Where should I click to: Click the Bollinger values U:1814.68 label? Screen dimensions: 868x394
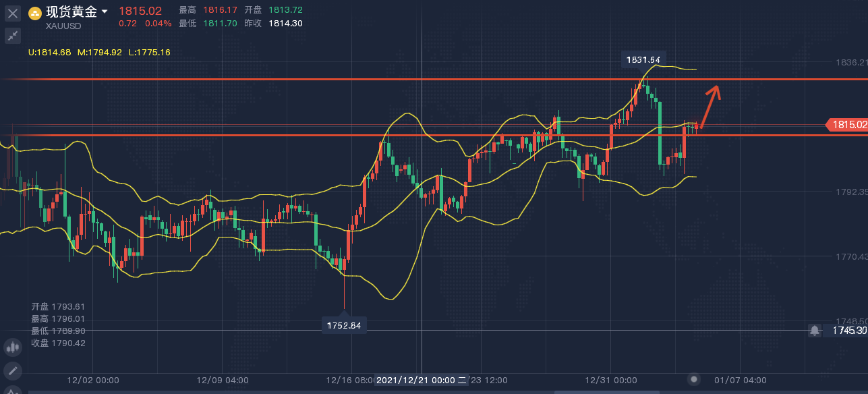(x=50, y=52)
